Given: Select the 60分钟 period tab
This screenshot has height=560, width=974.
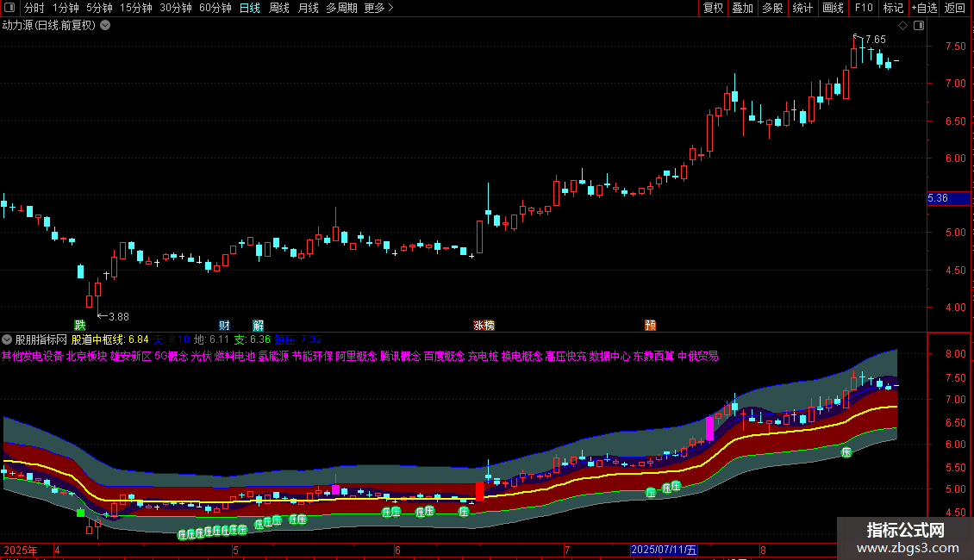Looking at the screenshot, I should click(215, 8).
